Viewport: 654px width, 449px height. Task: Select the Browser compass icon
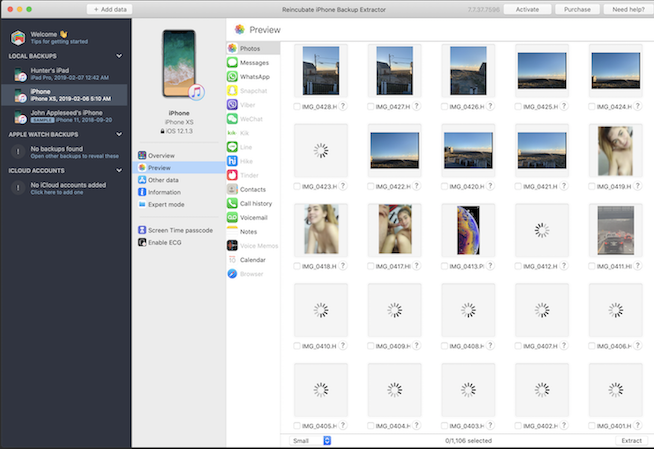click(x=232, y=274)
